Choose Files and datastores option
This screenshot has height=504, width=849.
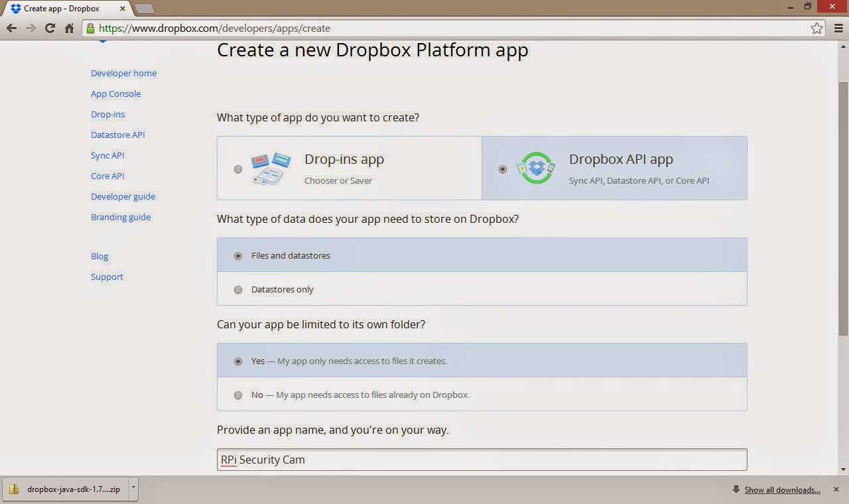click(x=482, y=255)
